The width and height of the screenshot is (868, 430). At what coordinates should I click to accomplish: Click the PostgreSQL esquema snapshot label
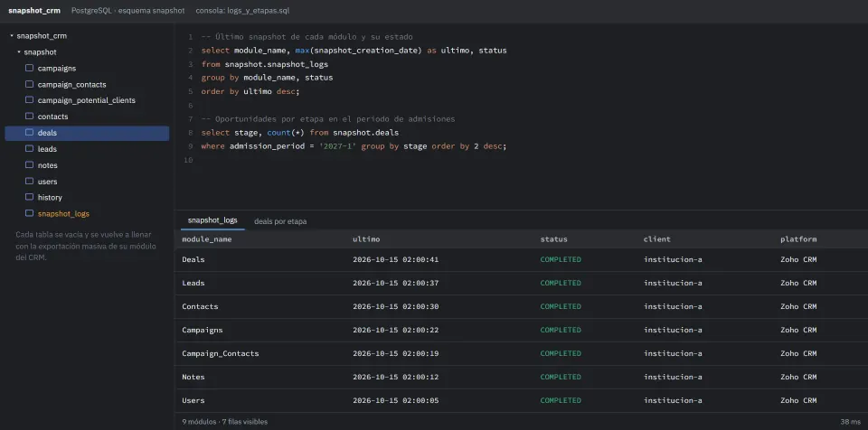coord(127,11)
